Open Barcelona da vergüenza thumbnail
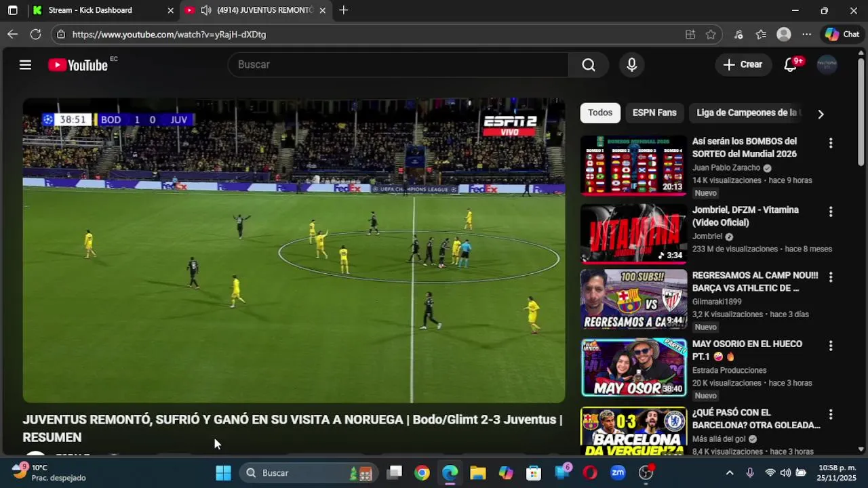The height and width of the screenshot is (488, 868). tap(633, 431)
